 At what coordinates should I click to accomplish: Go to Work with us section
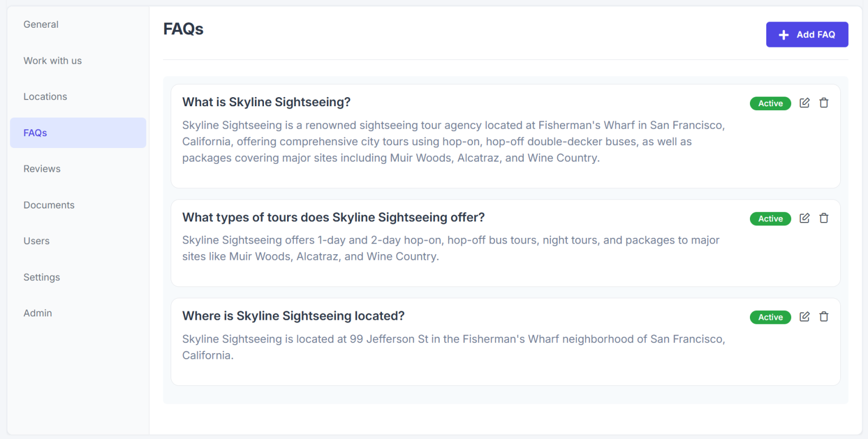click(53, 60)
